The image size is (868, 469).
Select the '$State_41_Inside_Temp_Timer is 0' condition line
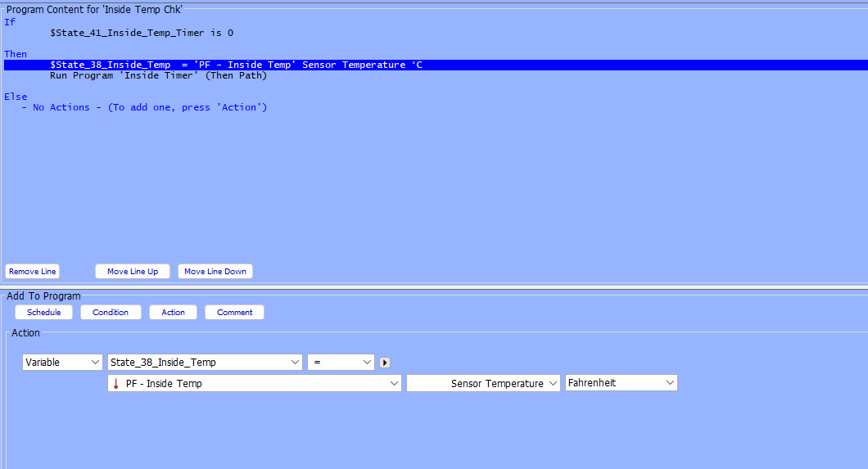pyautogui.click(x=142, y=34)
